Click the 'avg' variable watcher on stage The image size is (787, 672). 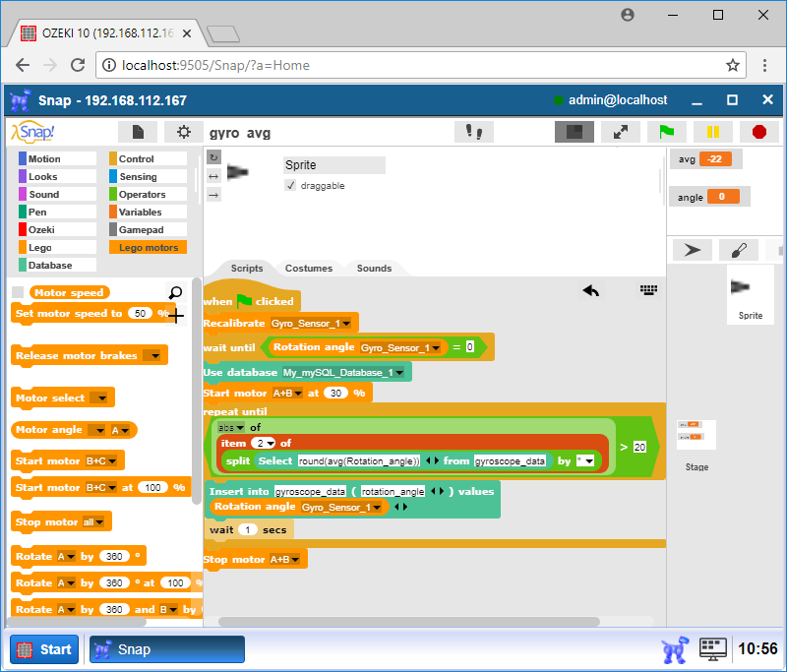coord(705,159)
